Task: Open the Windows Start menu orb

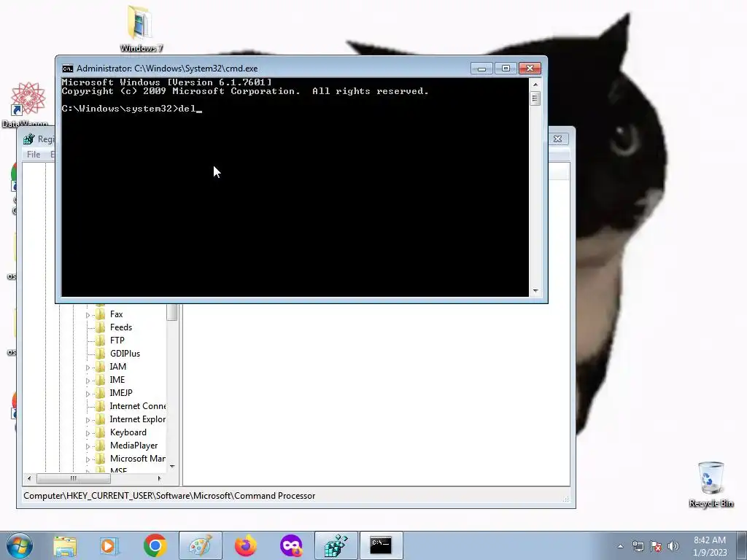Action: click(x=20, y=545)
